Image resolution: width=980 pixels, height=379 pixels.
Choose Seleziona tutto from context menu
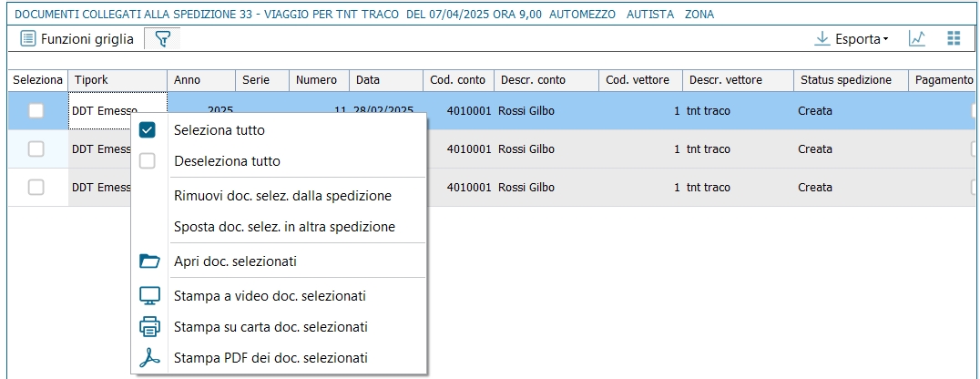tap(219, 130)
